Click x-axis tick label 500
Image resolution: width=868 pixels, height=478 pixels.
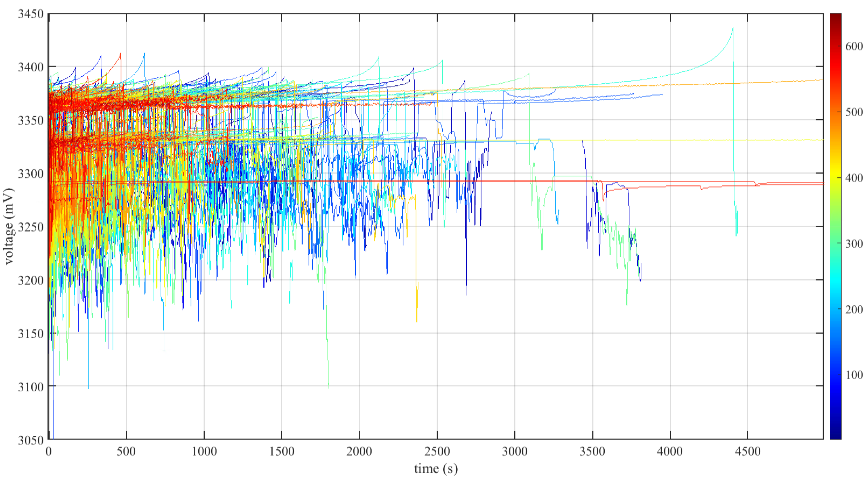(126, 451)
